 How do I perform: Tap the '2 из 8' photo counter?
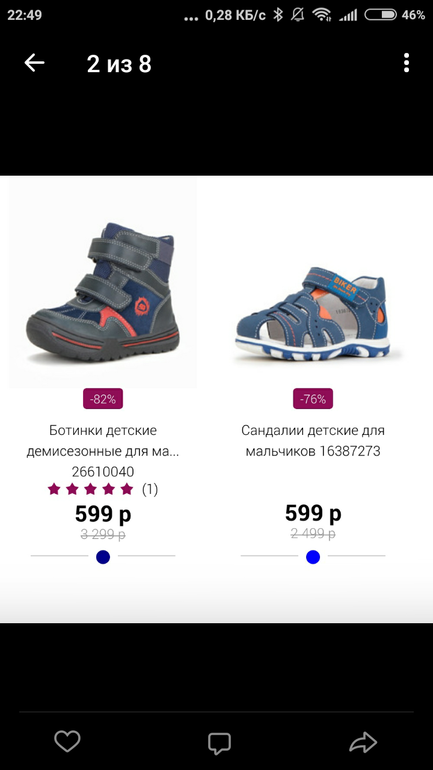click(119, 64)
